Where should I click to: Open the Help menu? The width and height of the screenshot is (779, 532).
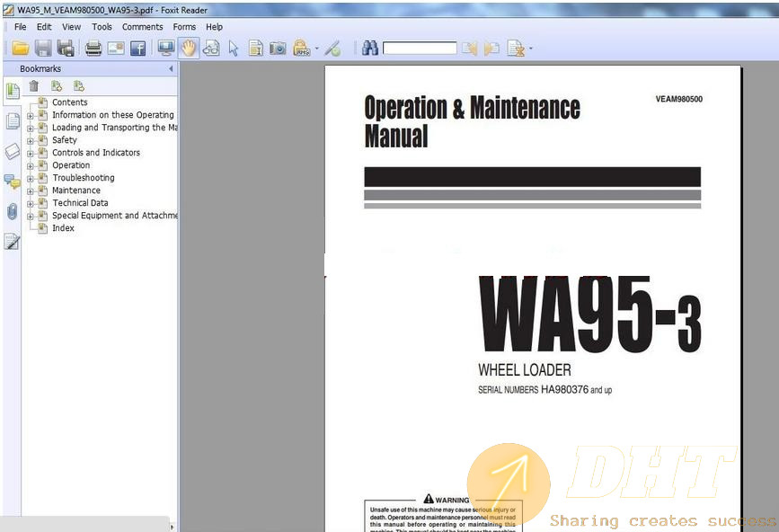214,27
